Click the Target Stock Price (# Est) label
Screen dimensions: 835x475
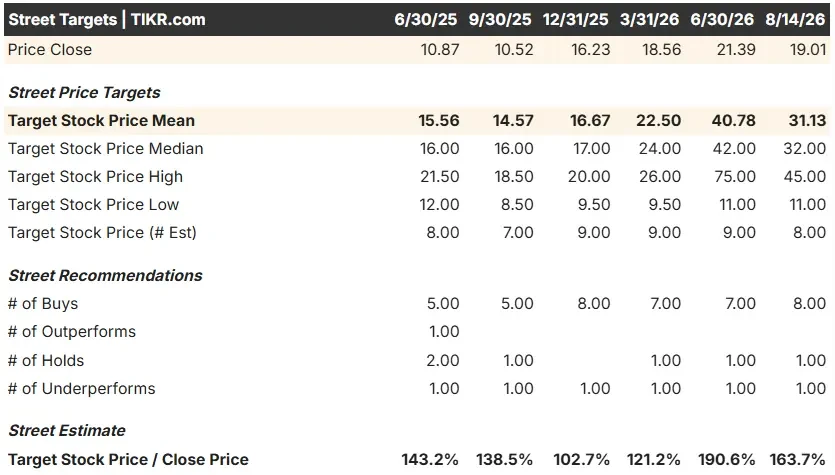tap(102, 233)
